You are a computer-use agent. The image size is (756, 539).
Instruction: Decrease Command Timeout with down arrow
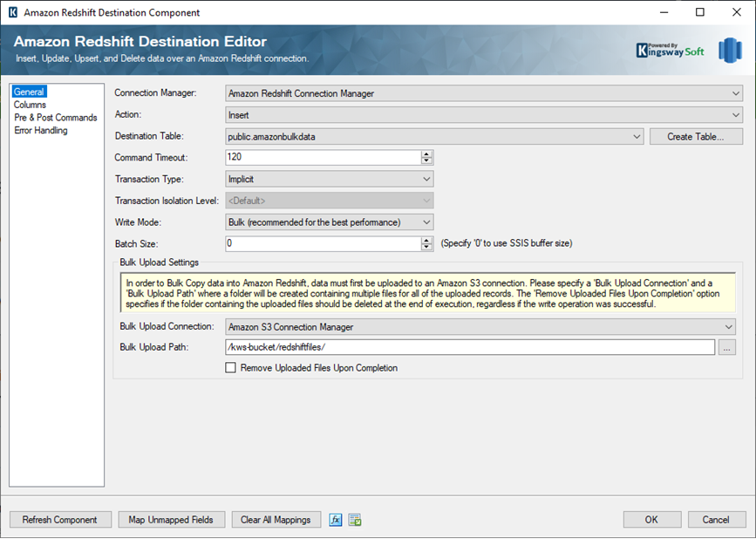[426, 161]
